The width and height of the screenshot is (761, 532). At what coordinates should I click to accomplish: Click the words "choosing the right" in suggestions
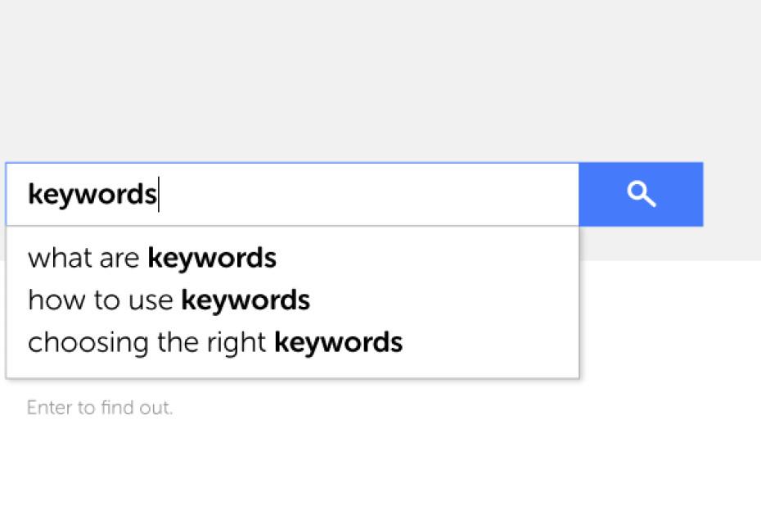(x=147, y=342)
